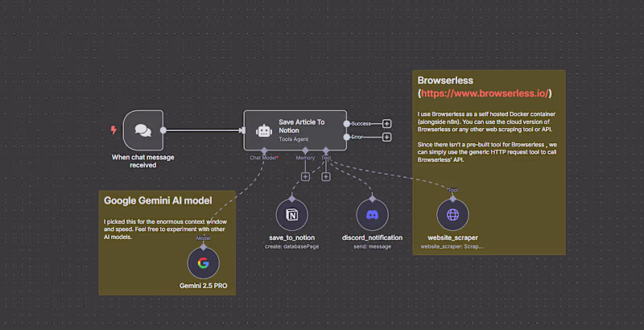Image resolution: width=644 pixels, height=330 pixels.
Task: Add a node to the Error output
Action: pos(386,137)
